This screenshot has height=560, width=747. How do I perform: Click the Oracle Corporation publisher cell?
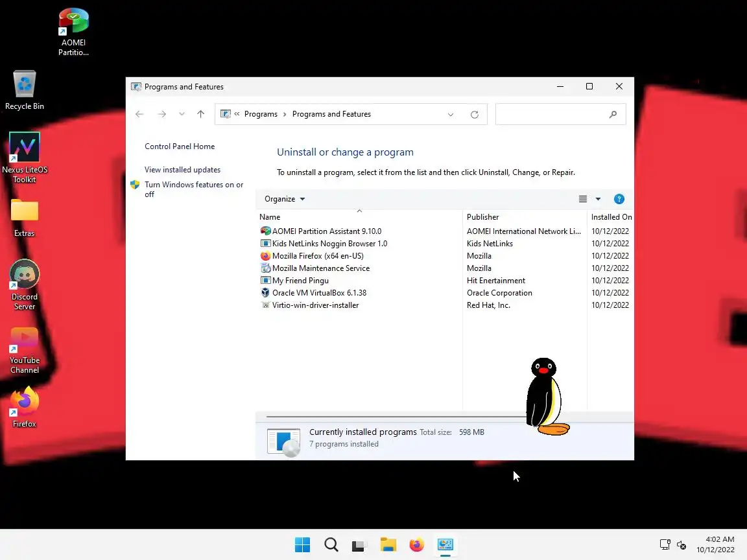499,293
